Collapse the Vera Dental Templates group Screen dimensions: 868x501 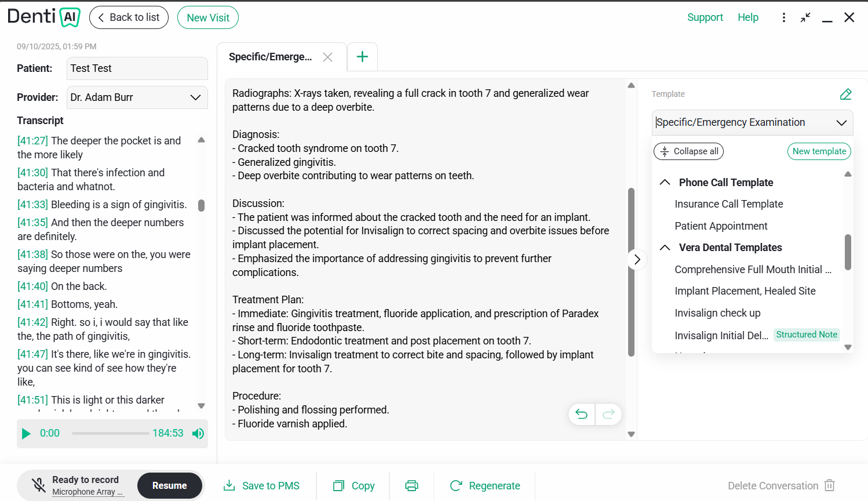pyautogui.click(x=665, y=248)
